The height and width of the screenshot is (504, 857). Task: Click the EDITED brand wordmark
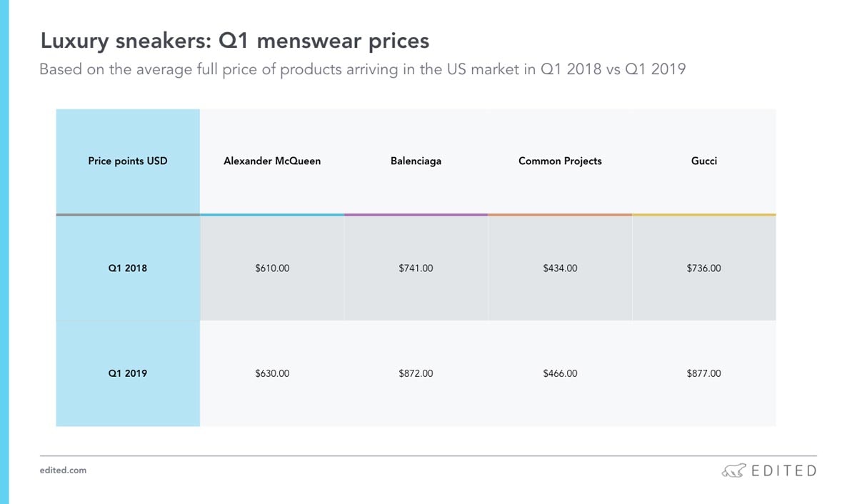[783, 470]
